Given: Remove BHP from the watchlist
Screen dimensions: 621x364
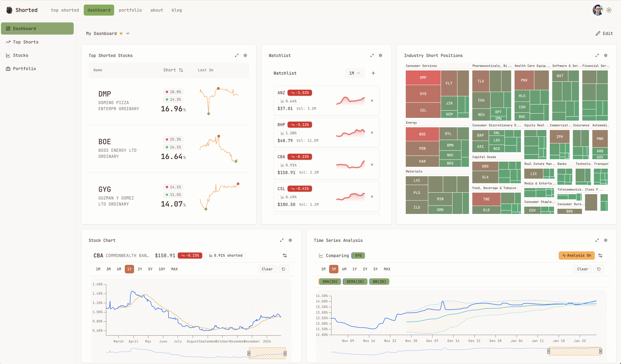Looking at the screenshot, I should [x=372, y=133].
